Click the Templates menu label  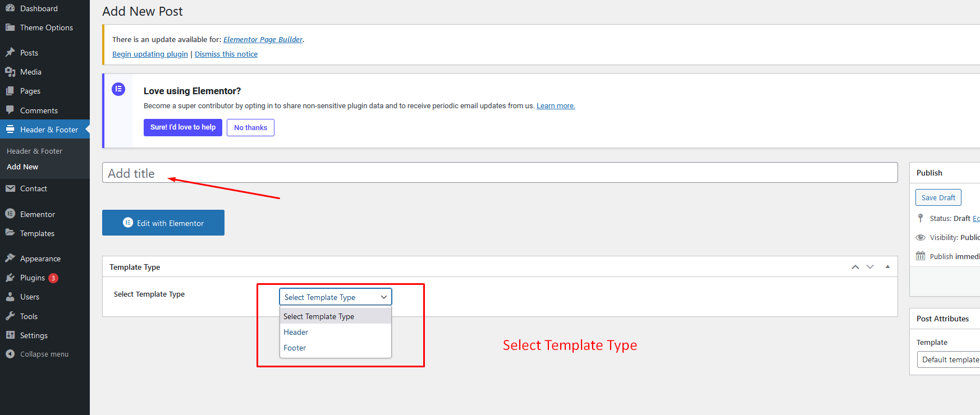coord(37,233)
